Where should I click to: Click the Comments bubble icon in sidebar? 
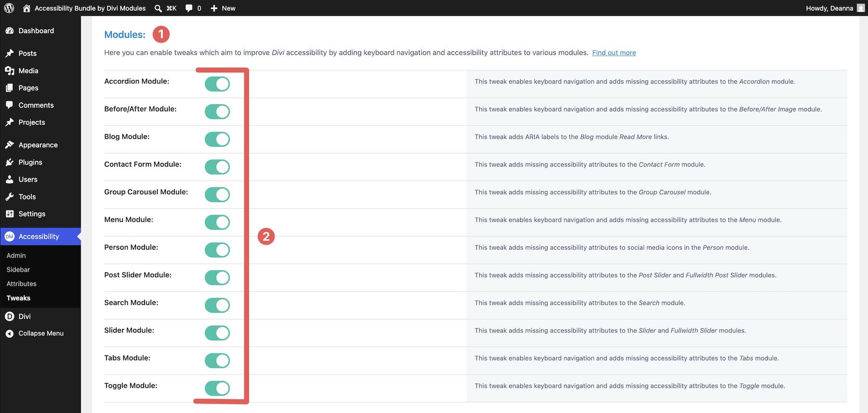point(10,105)
